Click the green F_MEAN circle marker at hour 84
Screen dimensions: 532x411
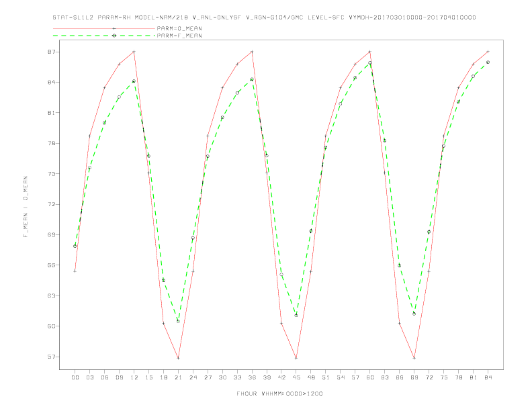tap(488, 62)
